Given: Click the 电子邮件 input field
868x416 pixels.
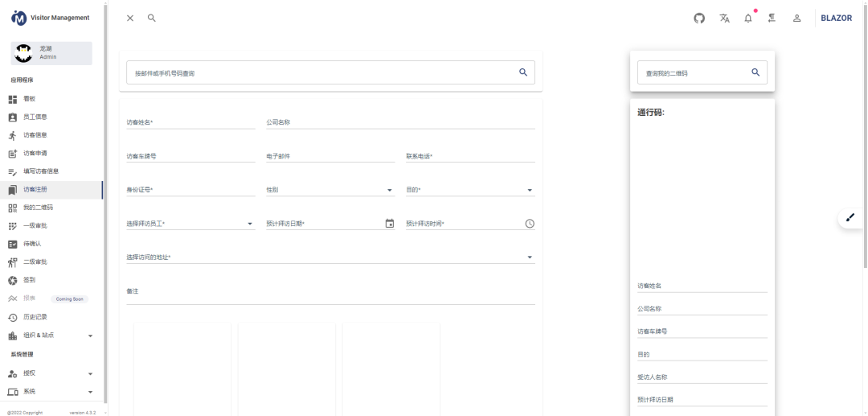Looking at the screenshot, I should point(330,156).
